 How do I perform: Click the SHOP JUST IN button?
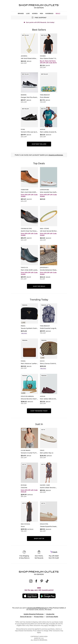[39, 539]
